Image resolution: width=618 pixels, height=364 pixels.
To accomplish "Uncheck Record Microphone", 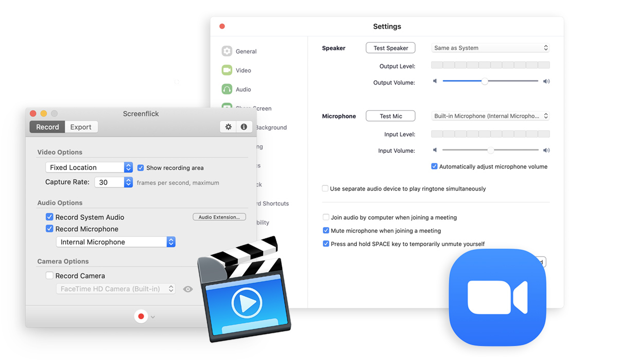I will (49, 229).
